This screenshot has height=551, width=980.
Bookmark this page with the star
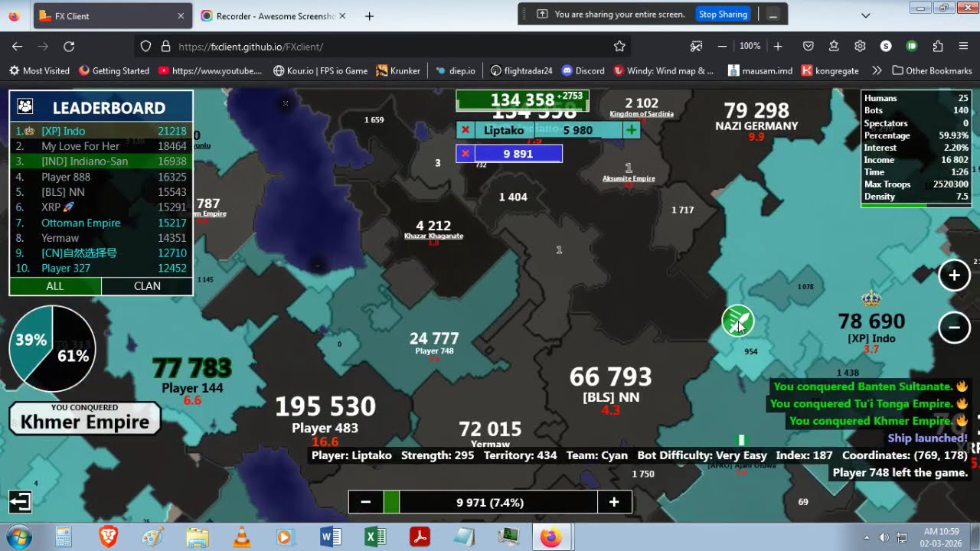tap(619, 47)
